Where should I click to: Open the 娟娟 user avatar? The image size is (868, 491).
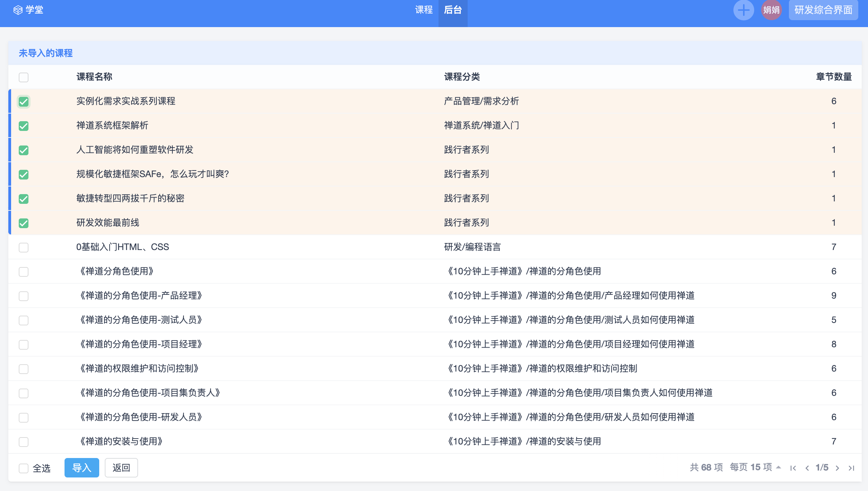click(771, 10)
